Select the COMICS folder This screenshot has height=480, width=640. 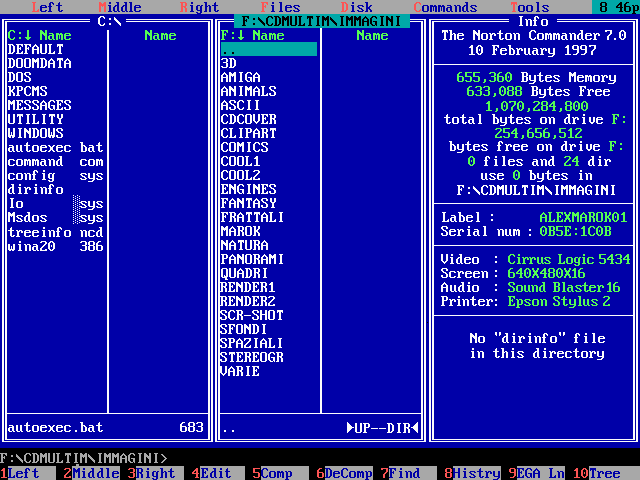(244, 147)
